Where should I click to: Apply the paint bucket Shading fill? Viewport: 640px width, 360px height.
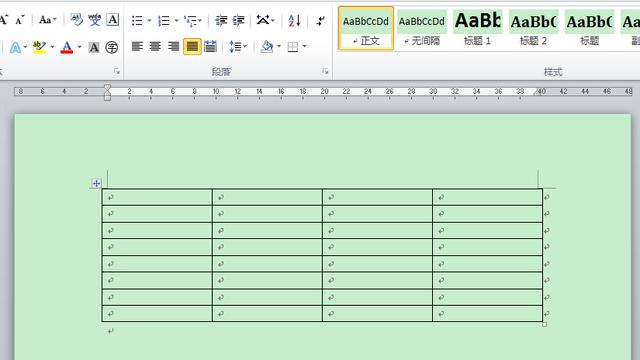(x=267, y=47)
